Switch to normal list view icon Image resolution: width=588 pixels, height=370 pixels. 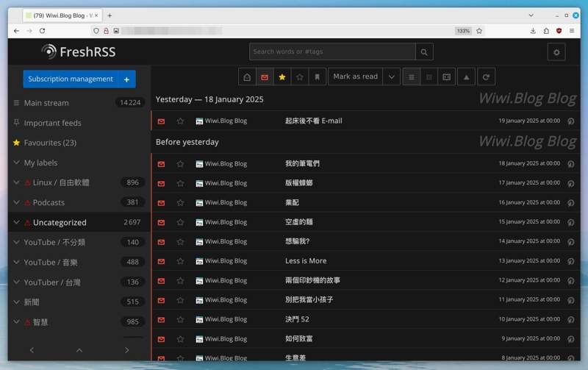coord(412,77)
